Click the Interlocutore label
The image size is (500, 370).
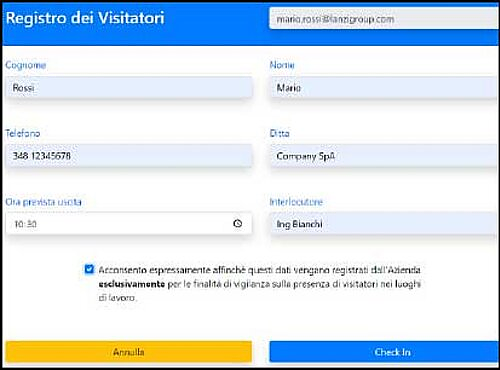296,202
